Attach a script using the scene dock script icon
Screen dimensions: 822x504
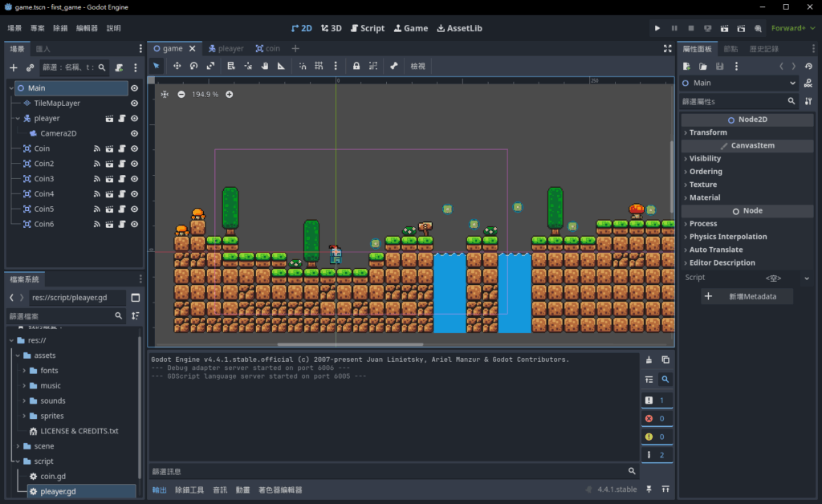(x=120, y=67)
